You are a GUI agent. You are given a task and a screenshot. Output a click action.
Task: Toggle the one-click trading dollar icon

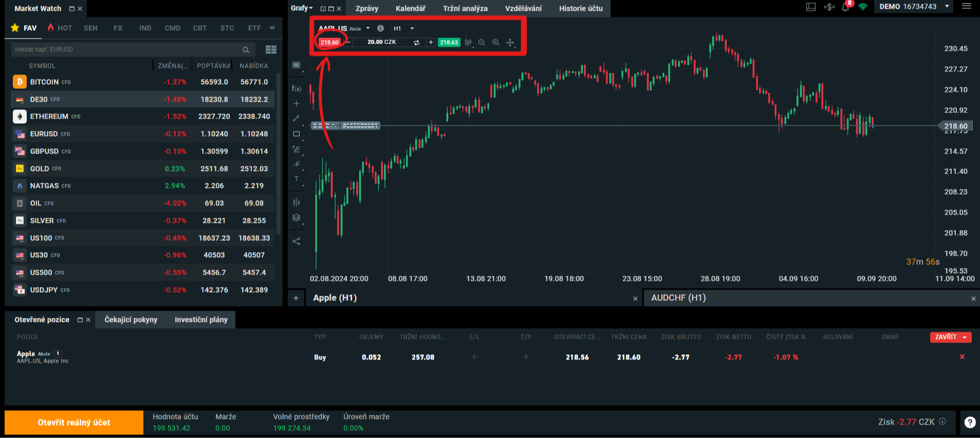pyautogui.click(x=829, y=7)
